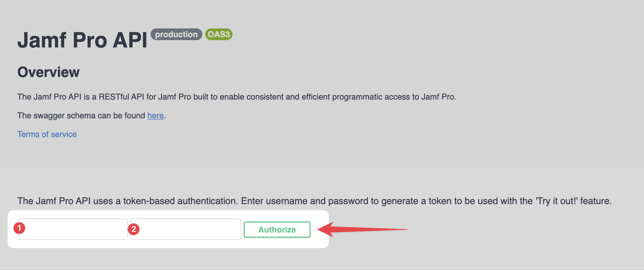Click the 'The swagger schema can be found' text
644x270 pixels.
pyautogui.click(x=82, y=116)
